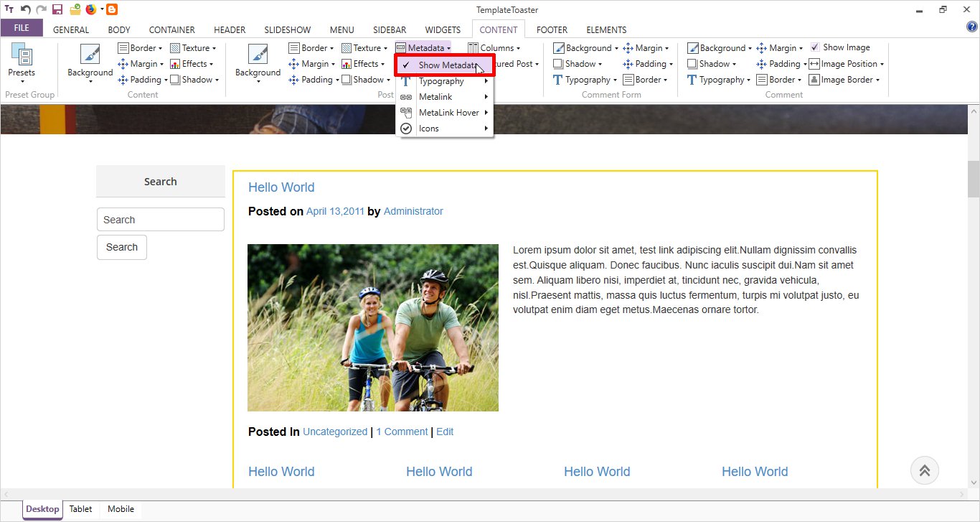Preview in Firefox browser icon
The height and width of the screenshot is (522, 980).
[90, 9]
